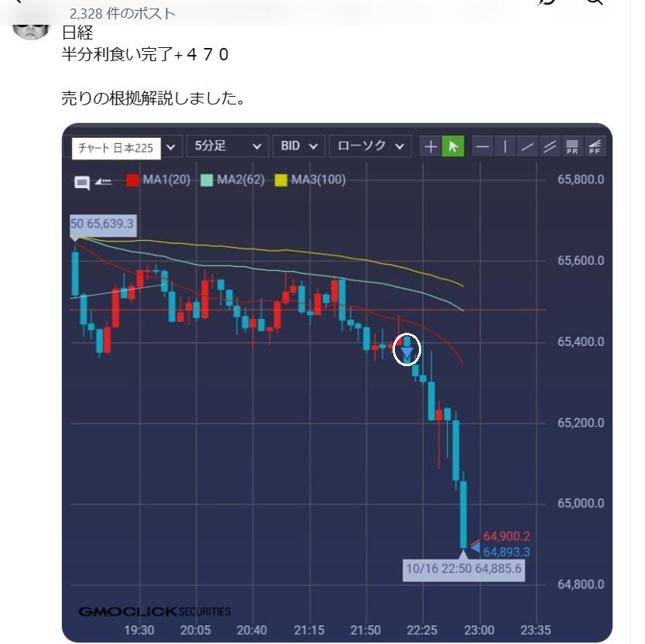
Task: Choose the vertical line drawing tool
Action: 505,146
